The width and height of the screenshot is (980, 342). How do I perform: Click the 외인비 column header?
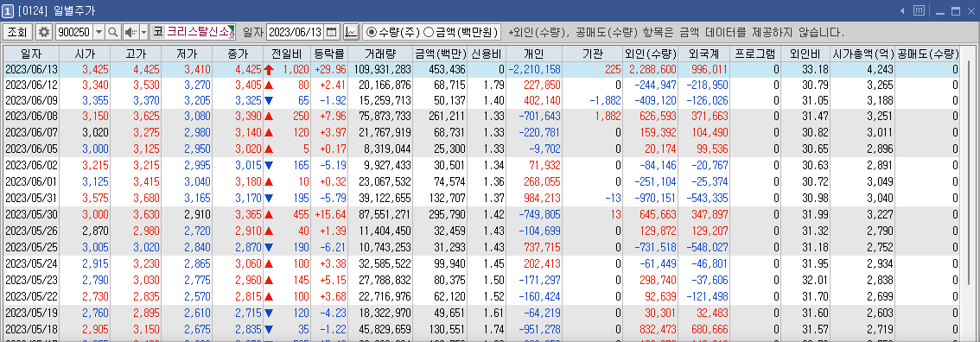[805, 54]
